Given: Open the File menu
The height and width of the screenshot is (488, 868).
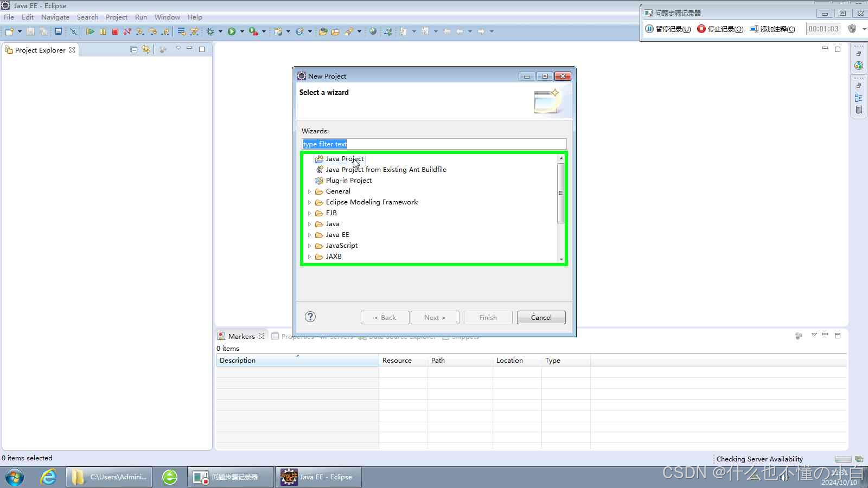Looking at the screenshot, I should (9, 17).
